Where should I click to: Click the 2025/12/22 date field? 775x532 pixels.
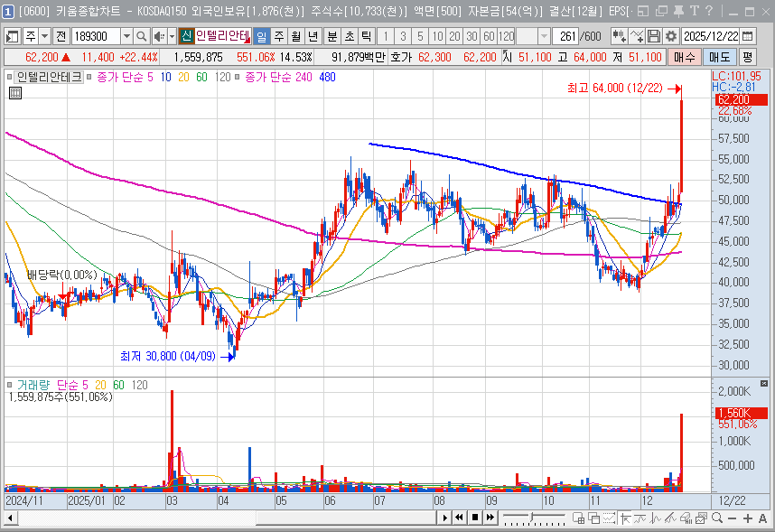[711, 36]
